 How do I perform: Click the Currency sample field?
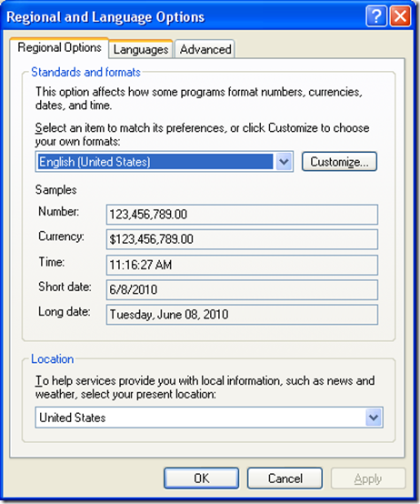click(242, 239)
